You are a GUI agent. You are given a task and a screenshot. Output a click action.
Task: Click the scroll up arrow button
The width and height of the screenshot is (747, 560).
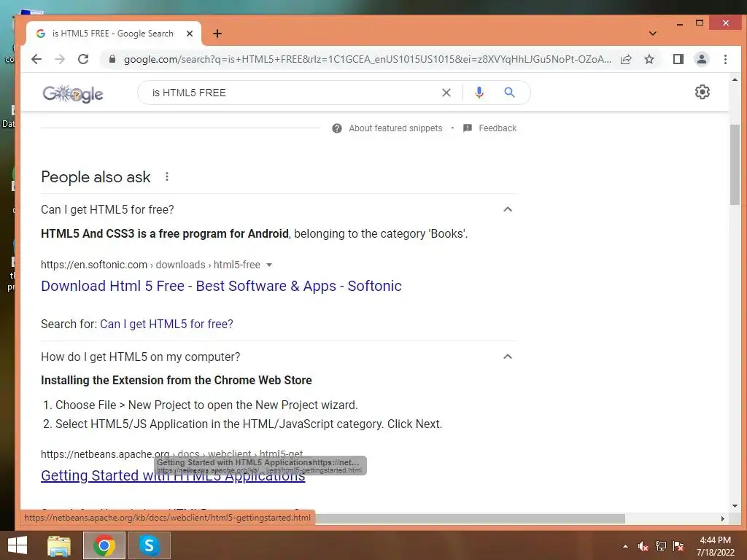coord(735,79)
